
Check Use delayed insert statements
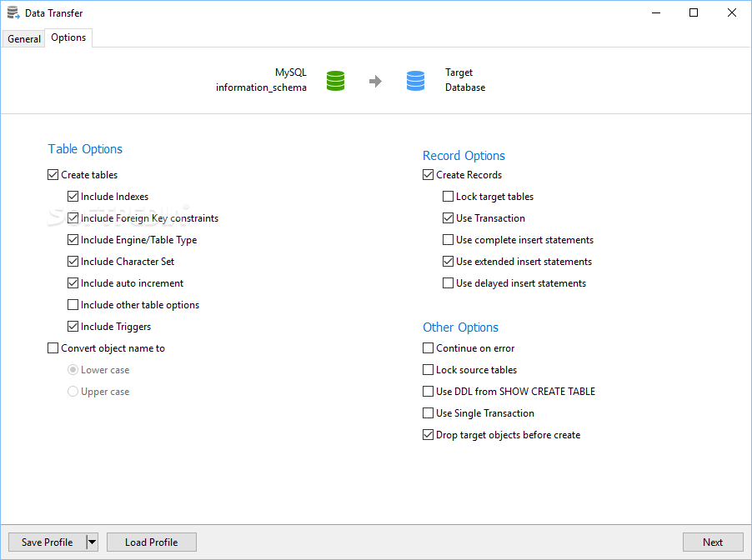tap(448, 282)
